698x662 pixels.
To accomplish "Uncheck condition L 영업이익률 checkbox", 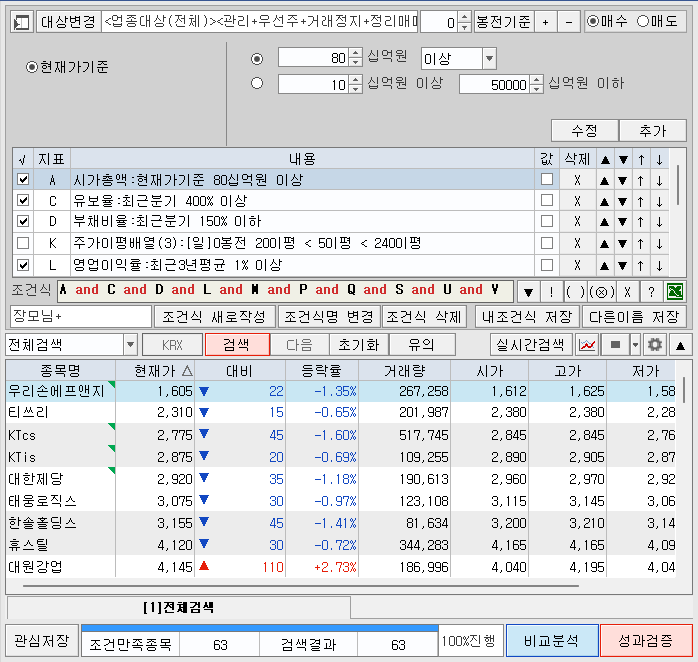I will 23,265.
